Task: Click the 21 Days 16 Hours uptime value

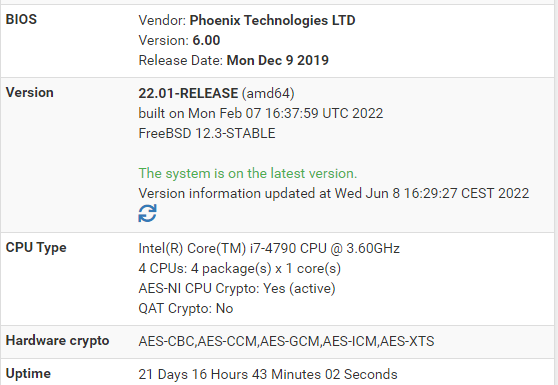Action: tap(268, 374)
